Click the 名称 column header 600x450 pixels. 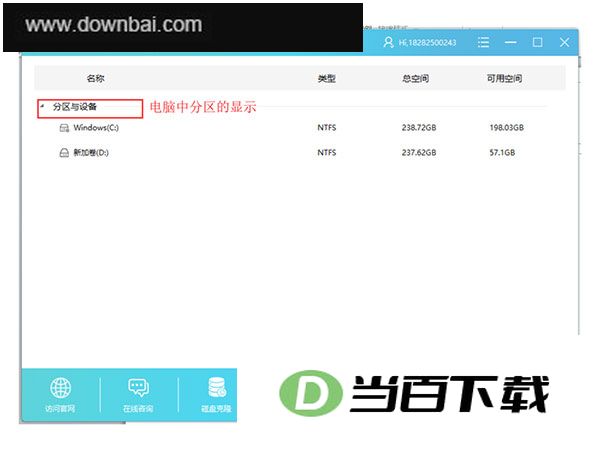[x=95, y=78]
